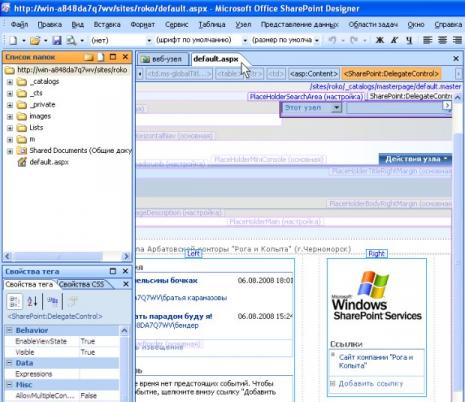Collapse the Misc property group

(x=10, y=385)
